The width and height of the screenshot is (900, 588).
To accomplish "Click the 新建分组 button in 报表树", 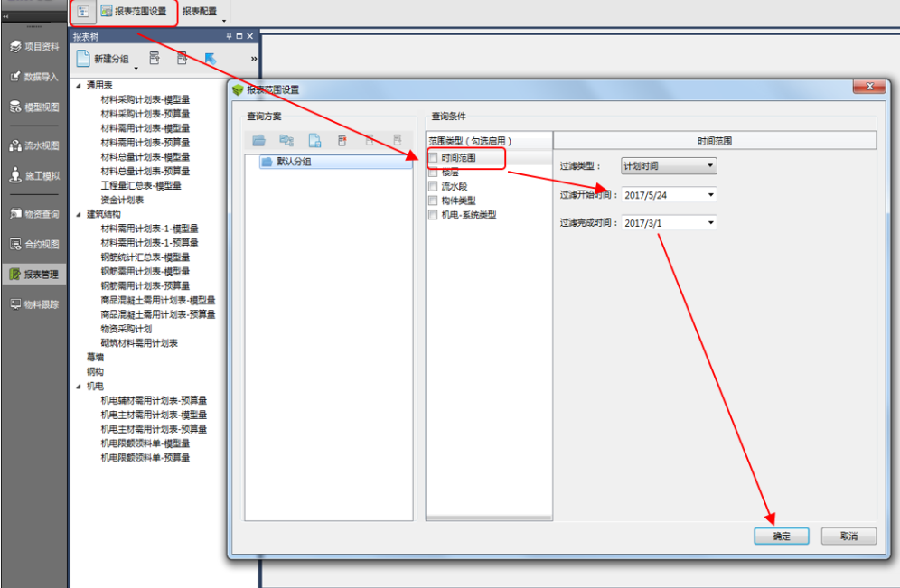I will point(103,59).
